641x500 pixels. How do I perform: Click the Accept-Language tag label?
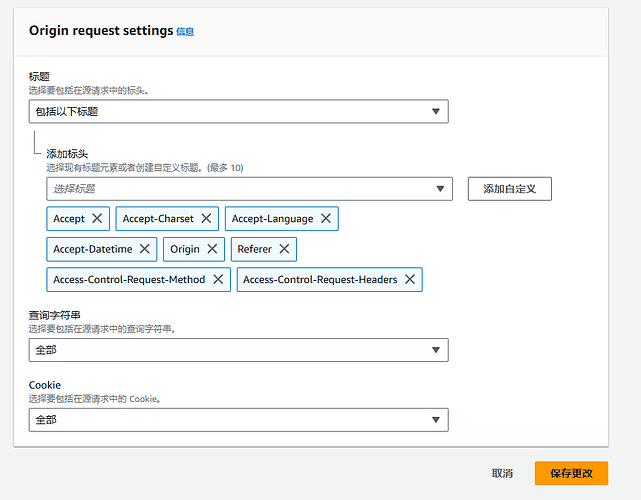click(x=273, y=219)
